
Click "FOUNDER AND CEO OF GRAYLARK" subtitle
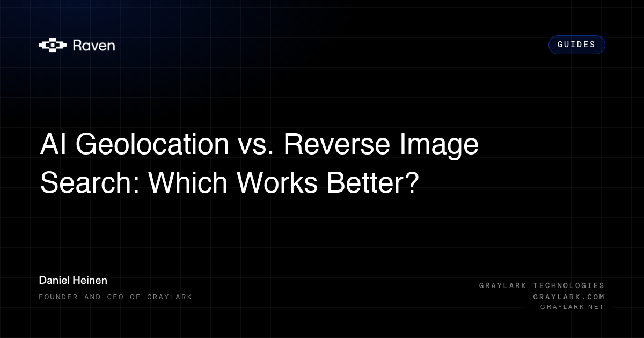(x=115, y=297)
